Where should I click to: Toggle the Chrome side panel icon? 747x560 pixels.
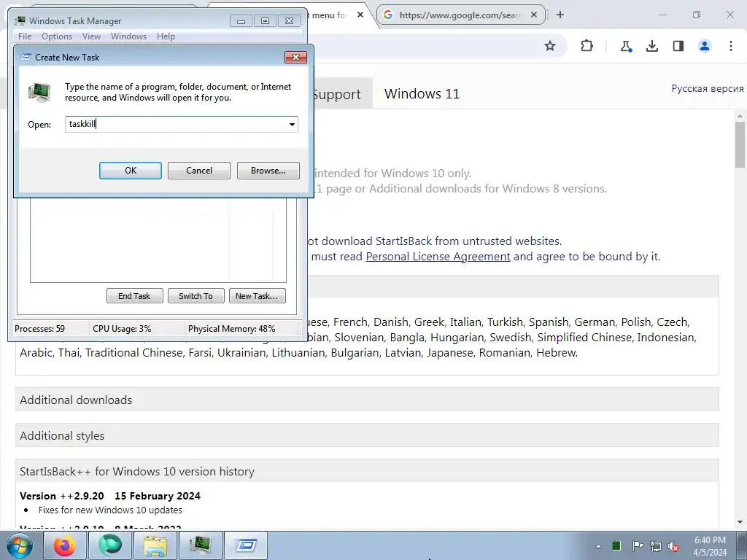point(678,46)
